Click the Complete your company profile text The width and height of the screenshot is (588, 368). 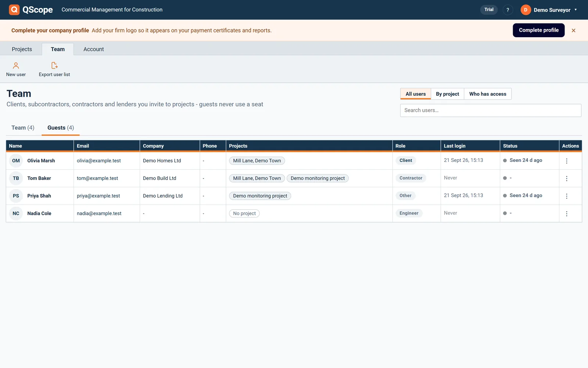pos(50,31)
